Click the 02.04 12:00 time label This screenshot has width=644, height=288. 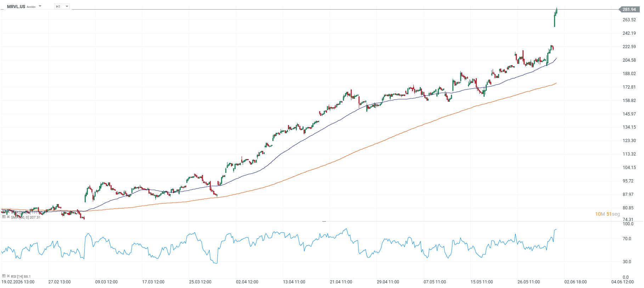tap(247, 282)
